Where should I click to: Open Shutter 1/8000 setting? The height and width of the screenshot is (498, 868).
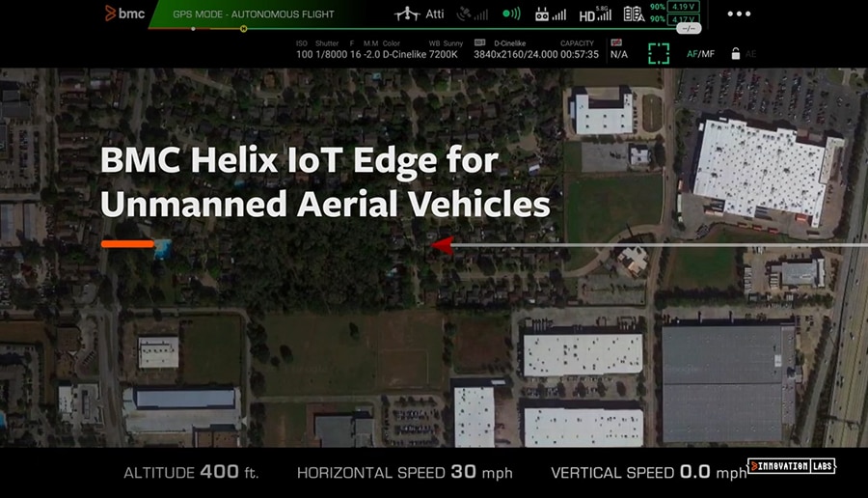(331, 49)
